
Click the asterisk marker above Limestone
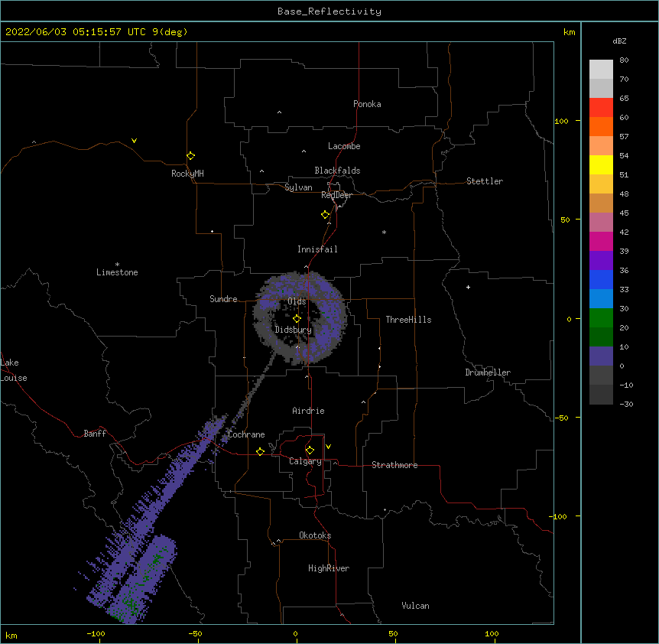[x=117, y=264]
